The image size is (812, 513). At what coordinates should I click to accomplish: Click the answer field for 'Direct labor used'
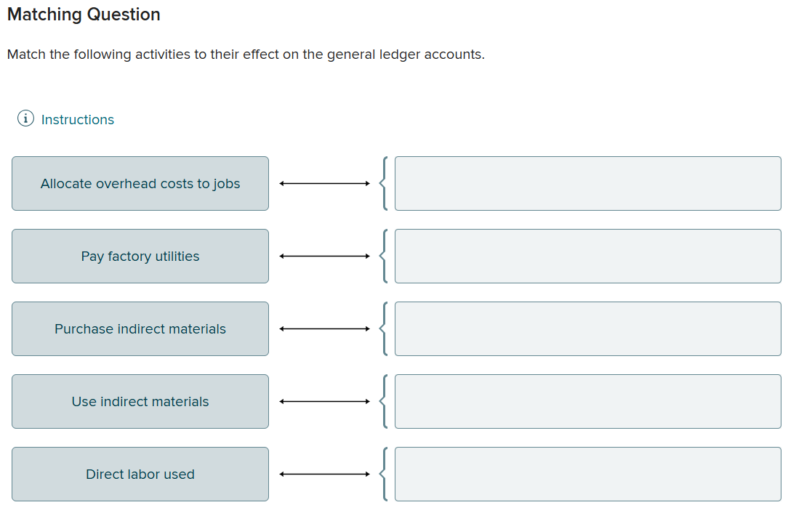click(x=587, y=474)
